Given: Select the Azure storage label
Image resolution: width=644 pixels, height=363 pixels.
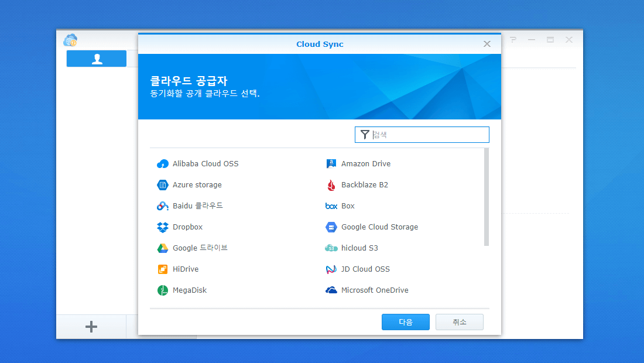Looking at the screenshot, I should 197,185.
